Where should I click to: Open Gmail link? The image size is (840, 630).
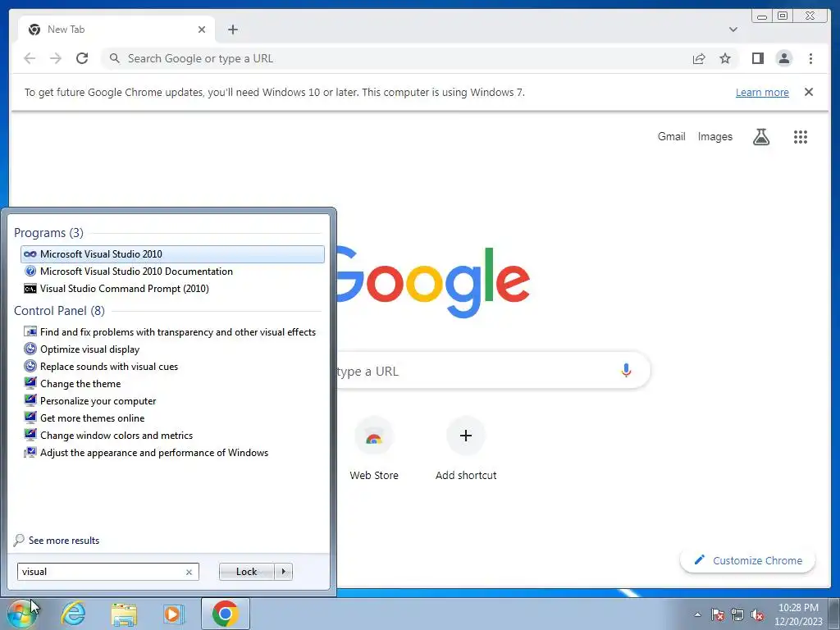click(x=671, y=137)
